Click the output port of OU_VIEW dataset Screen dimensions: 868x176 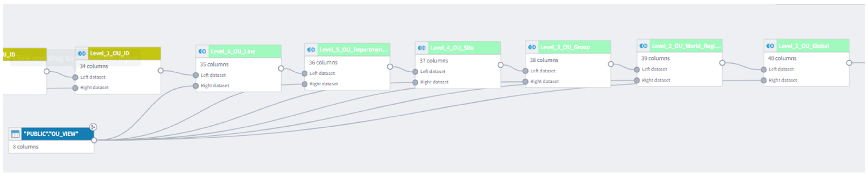point(94,140)
